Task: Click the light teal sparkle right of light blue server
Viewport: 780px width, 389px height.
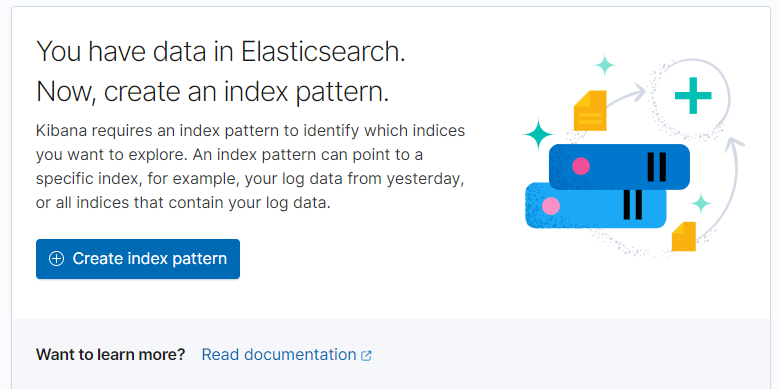Action: [701, 203]
